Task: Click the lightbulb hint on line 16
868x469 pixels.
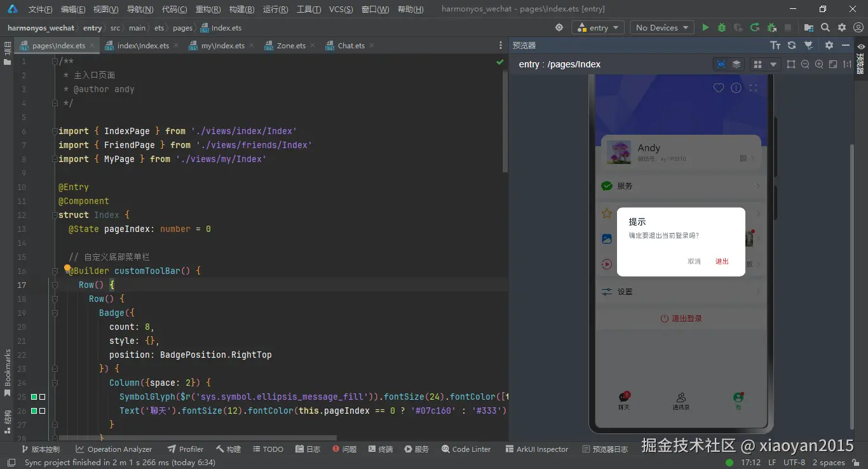Action: click(x=67, y=269)
